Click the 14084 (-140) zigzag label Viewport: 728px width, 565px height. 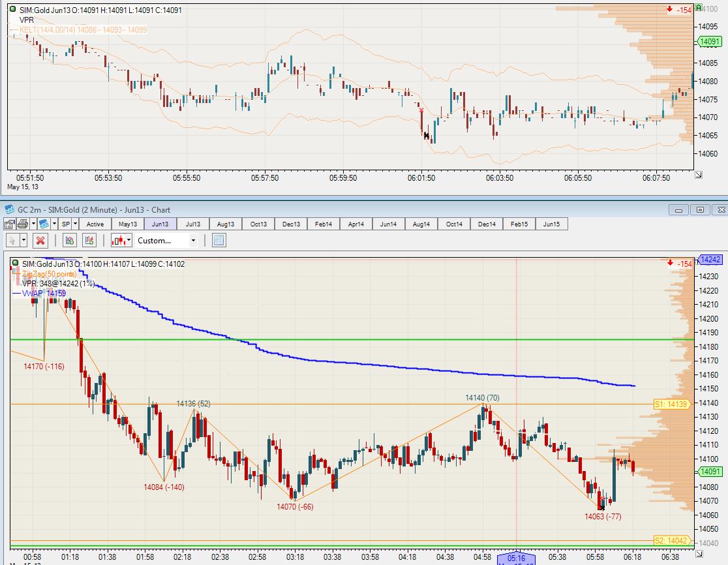click(164, 487)
